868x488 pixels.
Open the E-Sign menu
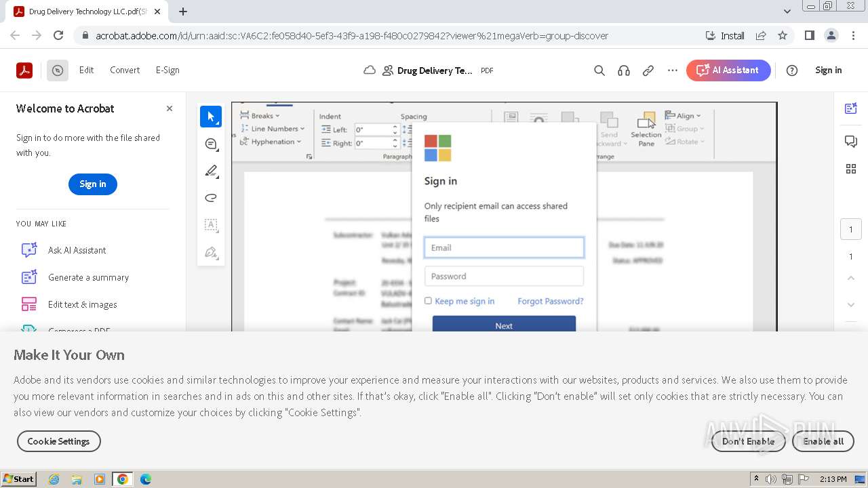(x=167, y=70)
